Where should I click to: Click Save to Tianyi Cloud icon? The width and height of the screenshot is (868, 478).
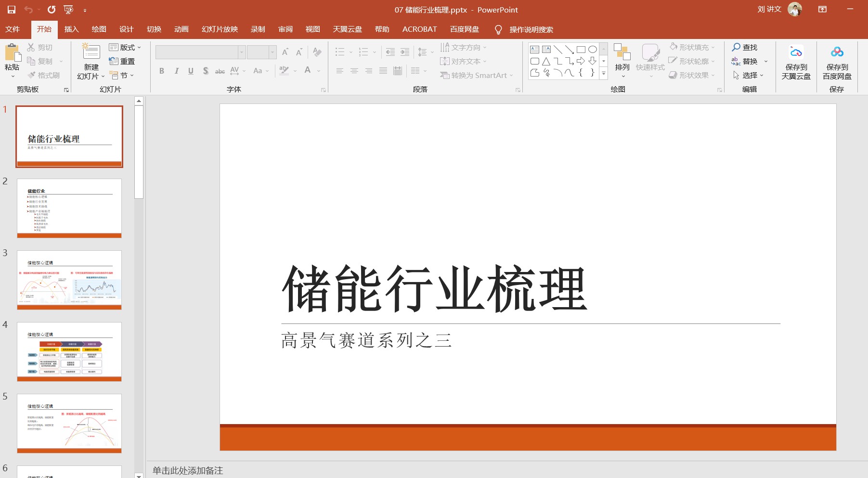point(796,52)
